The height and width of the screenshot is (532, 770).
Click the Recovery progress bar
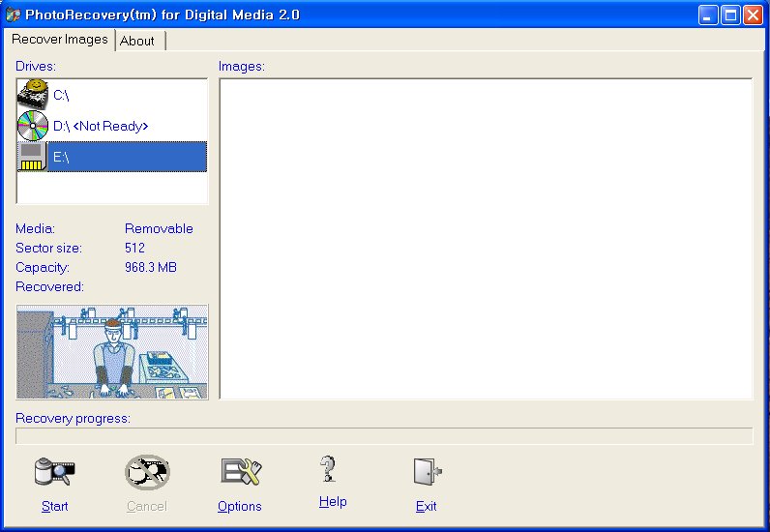(384, 435)
